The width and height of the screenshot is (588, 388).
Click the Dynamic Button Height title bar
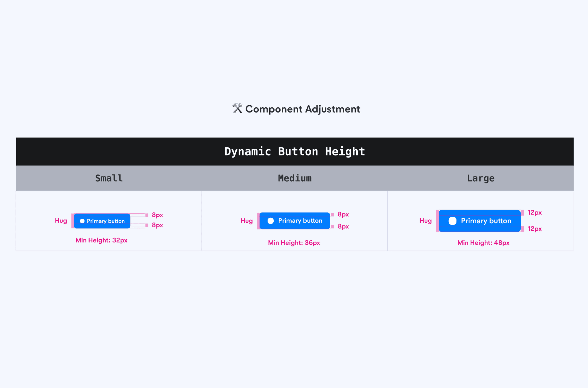pyautogui.click(x=295, y=152)
